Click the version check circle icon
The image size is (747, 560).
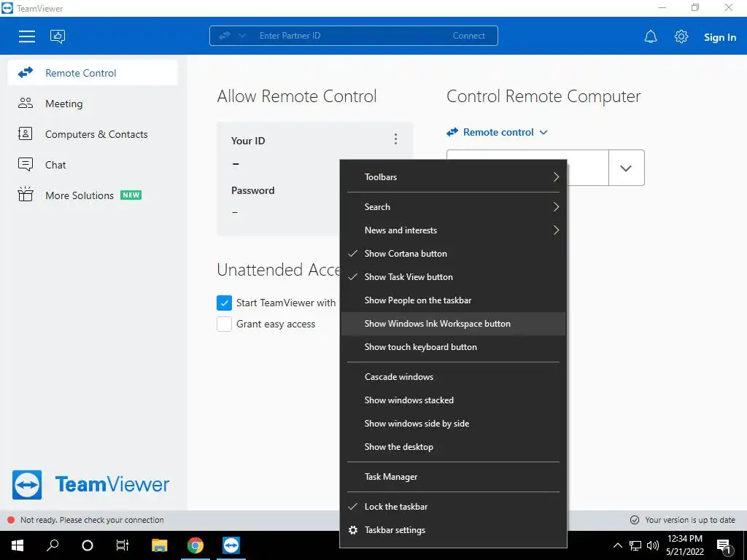click(635, 521)
